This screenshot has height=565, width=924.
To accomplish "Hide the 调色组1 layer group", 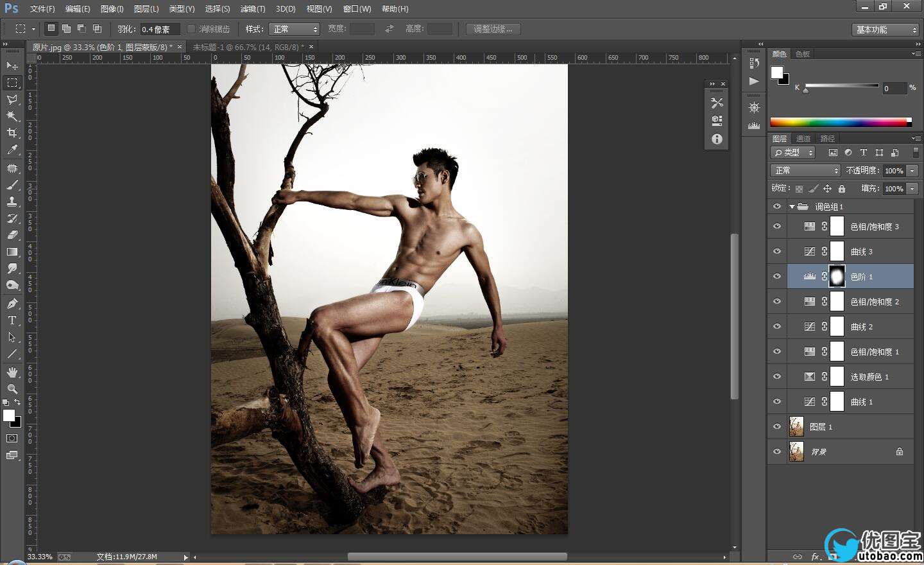I will (x=777, y=207).
